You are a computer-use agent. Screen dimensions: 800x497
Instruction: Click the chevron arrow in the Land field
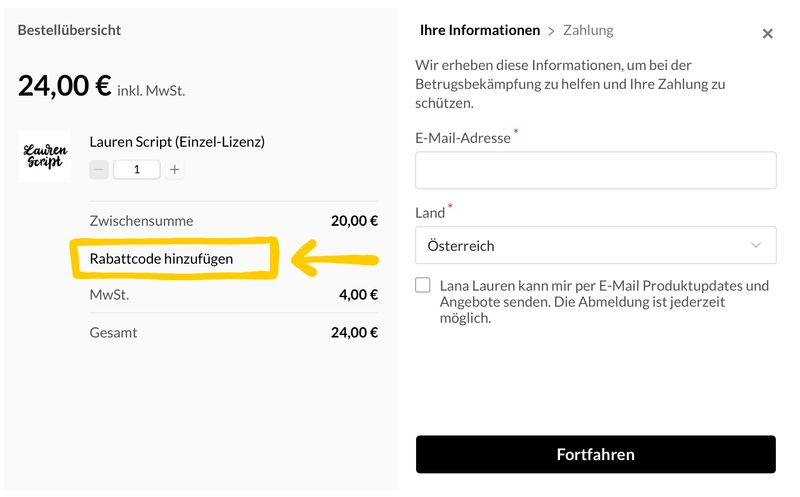pos(755,245)
